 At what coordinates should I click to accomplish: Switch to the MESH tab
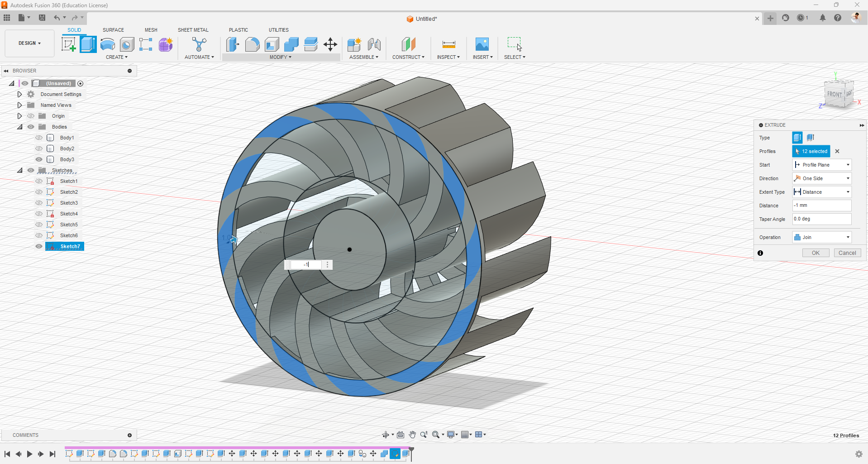click(151, 30)
